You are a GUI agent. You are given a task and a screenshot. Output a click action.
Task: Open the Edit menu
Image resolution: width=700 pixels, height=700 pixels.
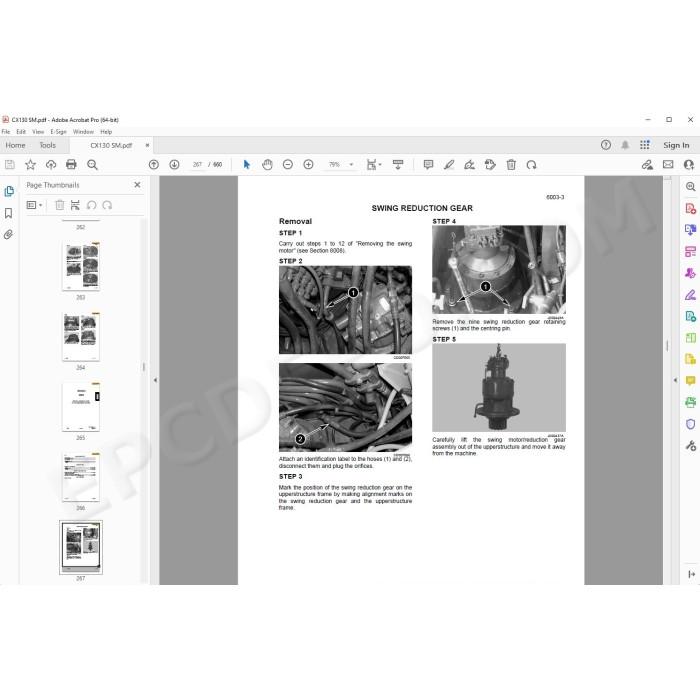21,132
